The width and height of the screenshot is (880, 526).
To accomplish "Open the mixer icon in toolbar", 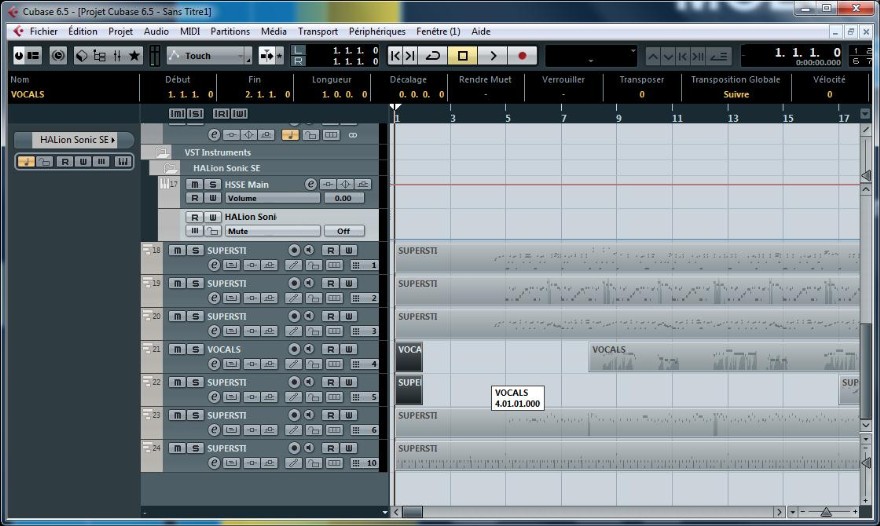I will pos(117,55).
